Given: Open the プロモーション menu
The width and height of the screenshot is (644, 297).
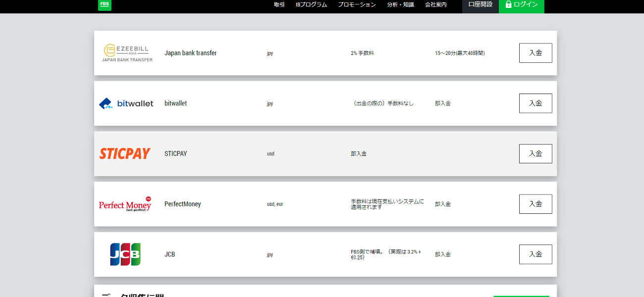Looking at the screenshot, I should tap(357, 4).
